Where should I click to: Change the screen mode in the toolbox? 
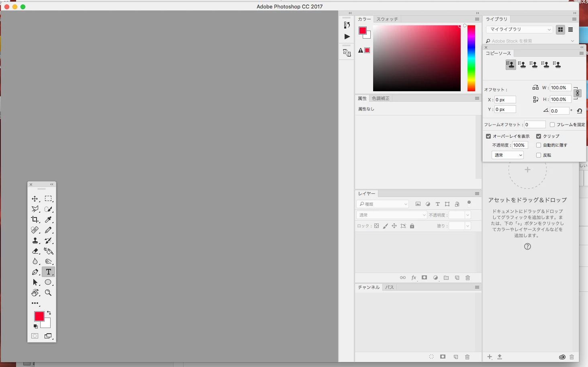point(48,336)
